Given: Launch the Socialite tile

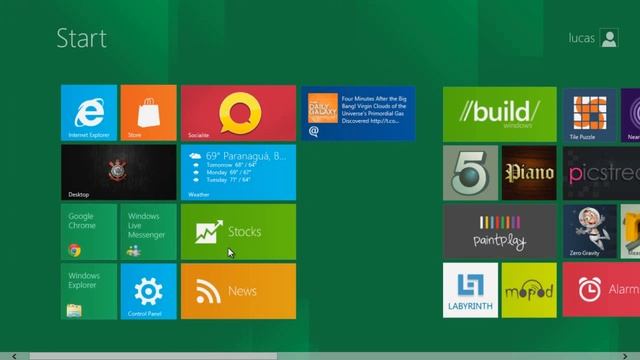Looking at the screenshot, I should (238, 113).
